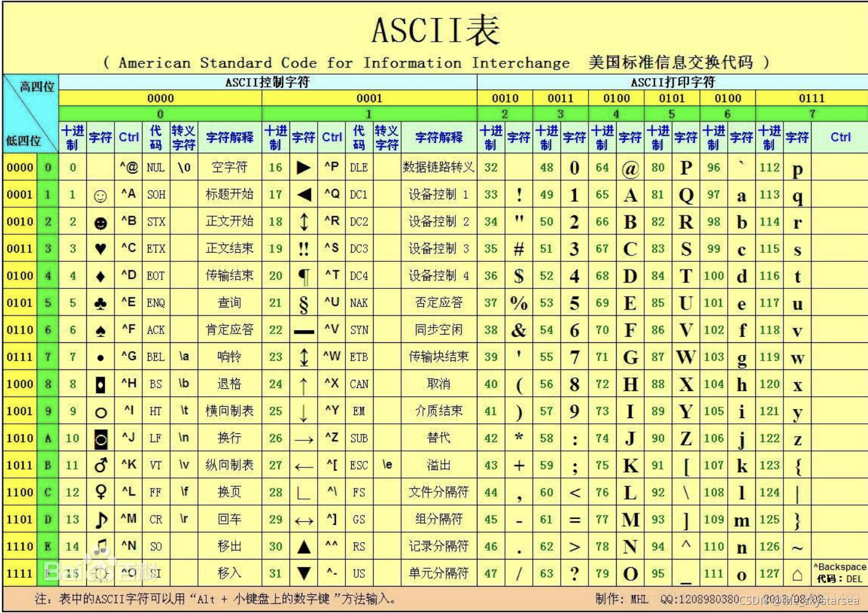The height and width of the screenshot is (613, 868).
Task: Select the up-down arrow symbol for code 18
Action: (x=304, y=222)
